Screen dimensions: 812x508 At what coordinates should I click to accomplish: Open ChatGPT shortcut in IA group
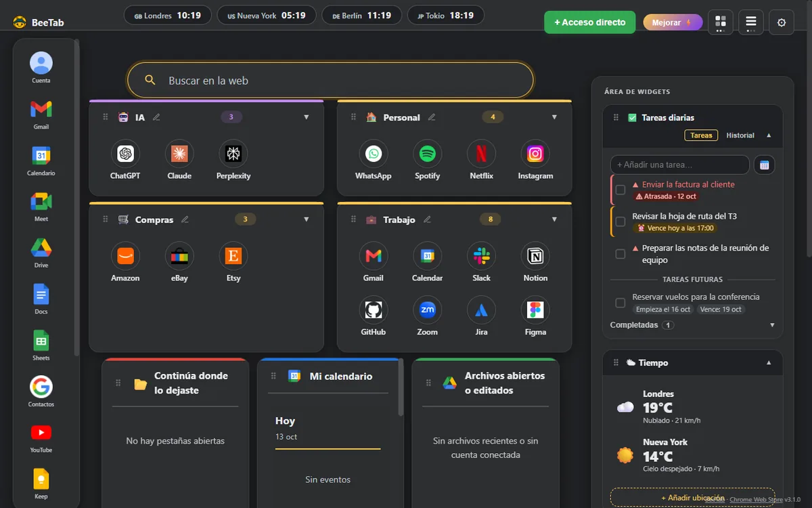125,154
